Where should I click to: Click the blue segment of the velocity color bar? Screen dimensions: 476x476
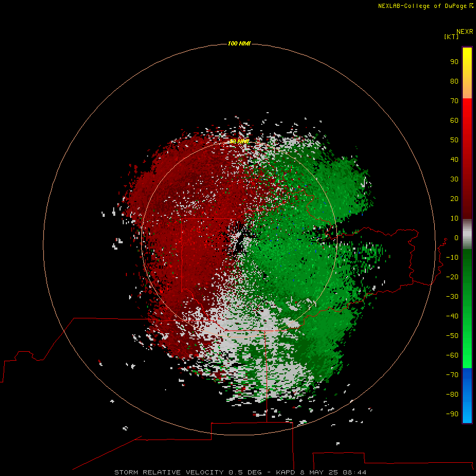(x=467, y=396)
